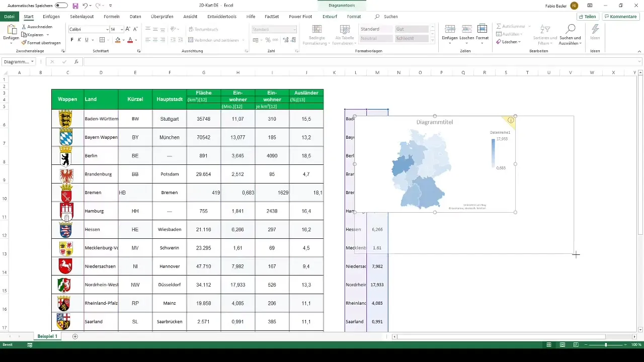Customize Quick Access Toolbar dropdown
Screen dimensions: 644x362
pyautogui.click(x=110, y=6)
